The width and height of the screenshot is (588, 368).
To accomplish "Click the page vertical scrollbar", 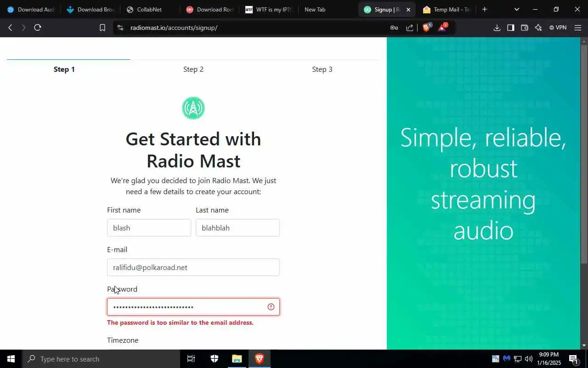I will click(x=584, y=154).
